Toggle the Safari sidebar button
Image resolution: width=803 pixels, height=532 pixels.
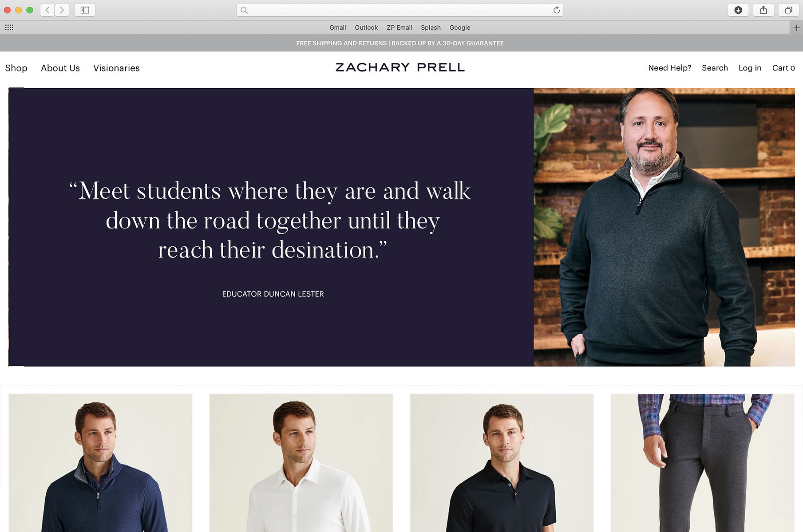pyautogui.click(x=85, y=10)
